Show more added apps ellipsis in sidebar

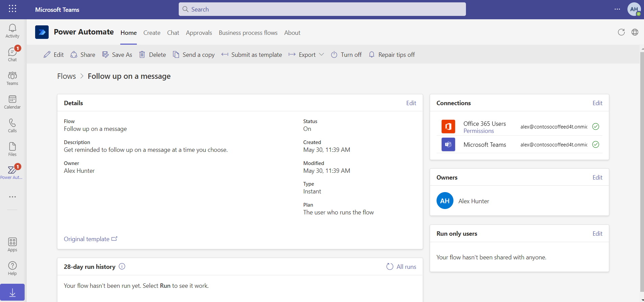[13, 197]
